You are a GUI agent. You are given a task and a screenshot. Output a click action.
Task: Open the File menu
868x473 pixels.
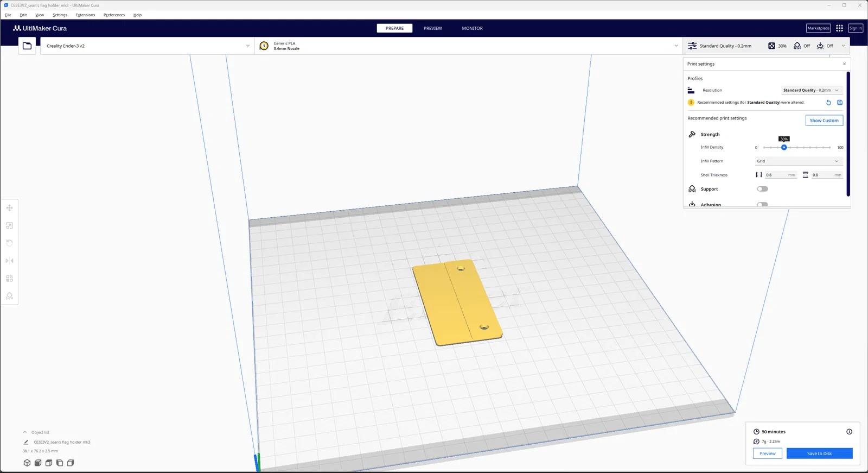8,15
